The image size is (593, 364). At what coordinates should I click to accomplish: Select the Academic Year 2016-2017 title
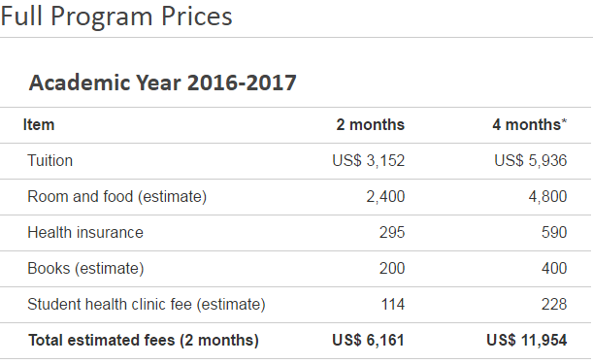tap(163, 83)
